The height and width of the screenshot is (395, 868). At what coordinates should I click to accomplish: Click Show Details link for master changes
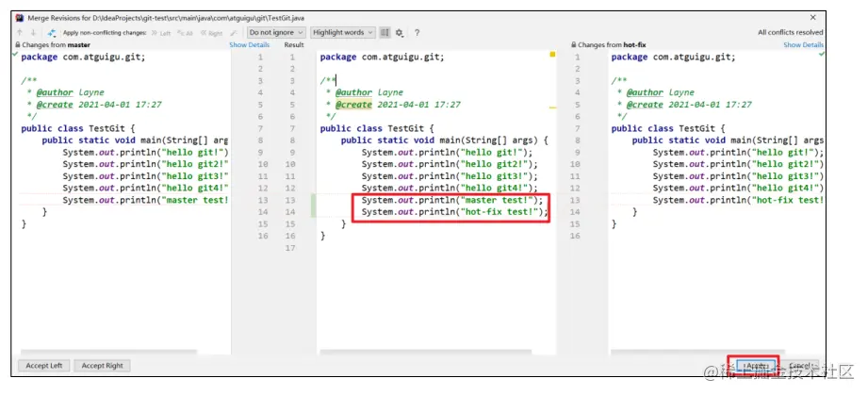[x=250, y=45]
